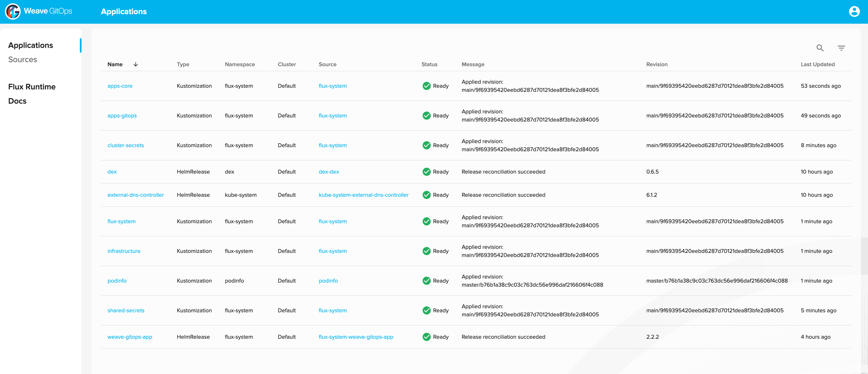This screenshot has width=868, height=374.
Task: Open flux-system source link in apps-core row
Action: [x=333, y=86]
